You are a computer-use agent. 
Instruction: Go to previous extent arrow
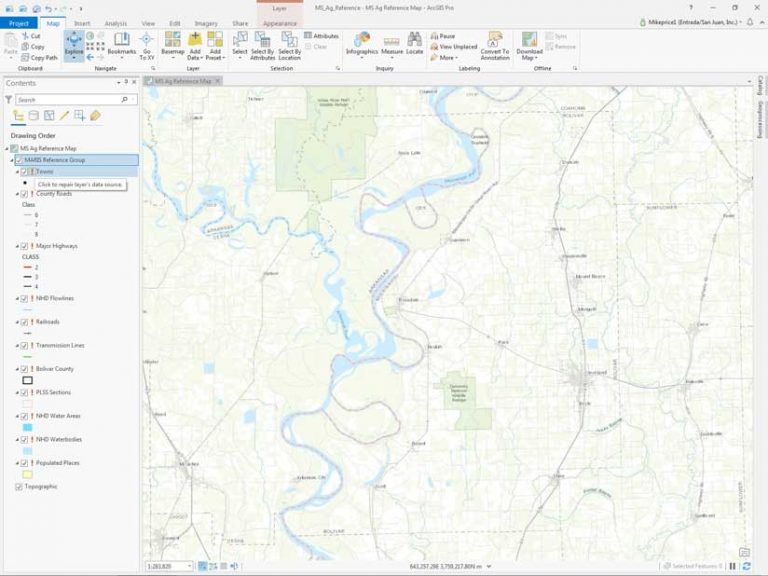tap(90, 57)
